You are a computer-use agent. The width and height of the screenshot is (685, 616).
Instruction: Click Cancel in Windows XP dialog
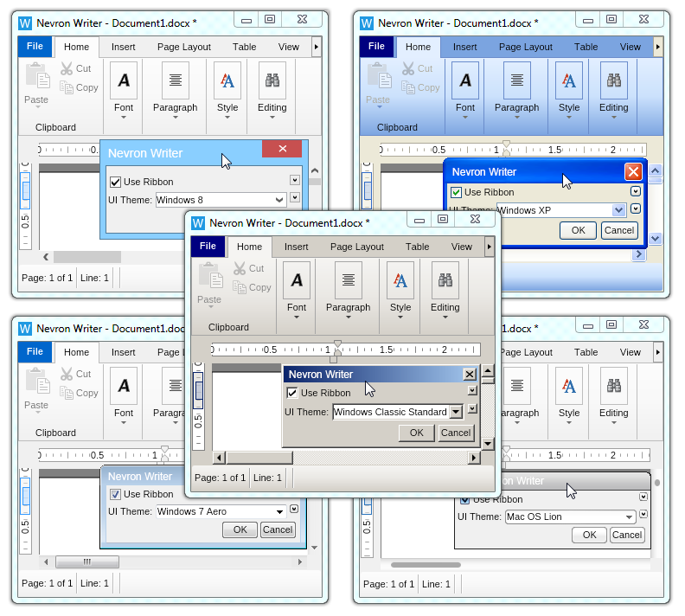pos(619,230)
